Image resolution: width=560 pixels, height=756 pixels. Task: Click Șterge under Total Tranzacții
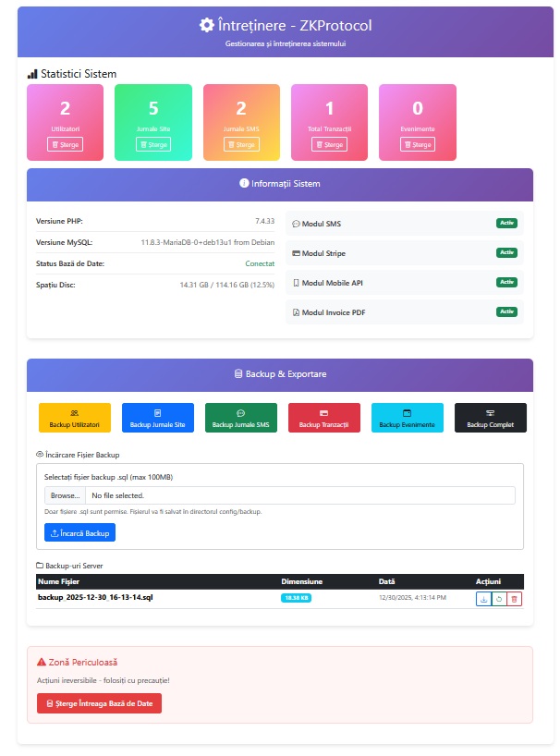click(x=329, y=144)
